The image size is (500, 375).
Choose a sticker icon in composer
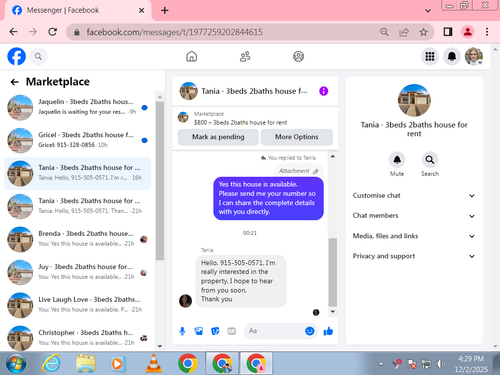point(215,331)
